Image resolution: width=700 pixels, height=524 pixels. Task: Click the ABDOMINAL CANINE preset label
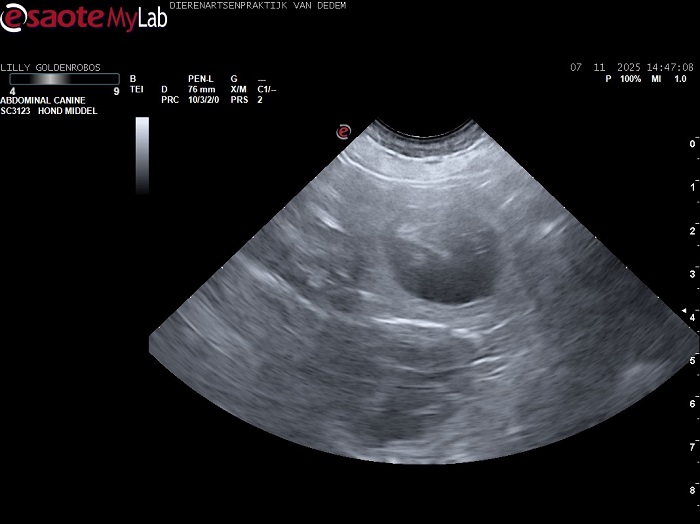42,100
